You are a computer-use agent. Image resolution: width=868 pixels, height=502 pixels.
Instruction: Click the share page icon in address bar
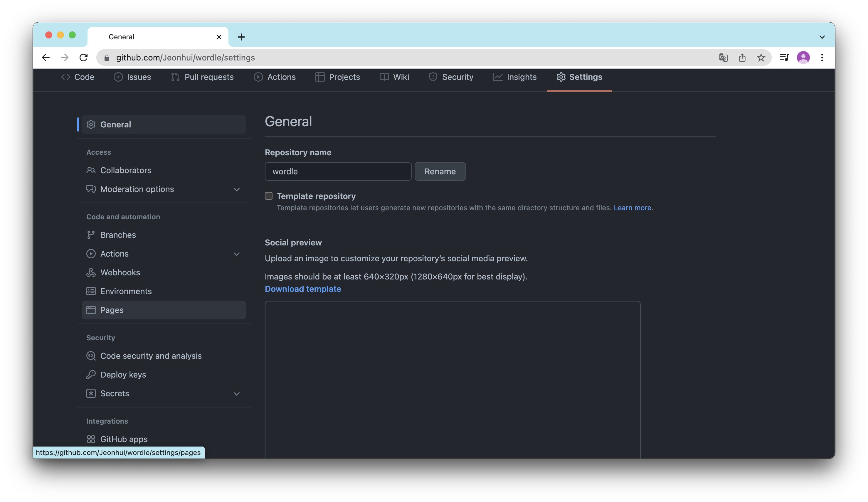742,58
